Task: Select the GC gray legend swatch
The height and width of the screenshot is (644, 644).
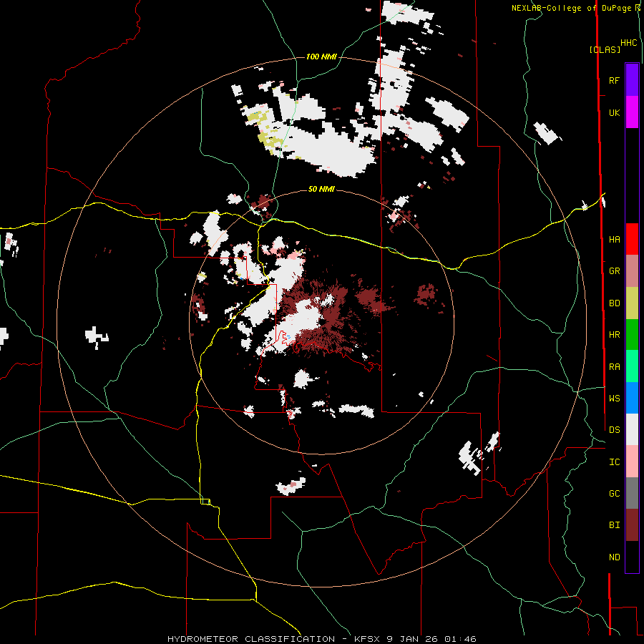Action: point(632,493)
